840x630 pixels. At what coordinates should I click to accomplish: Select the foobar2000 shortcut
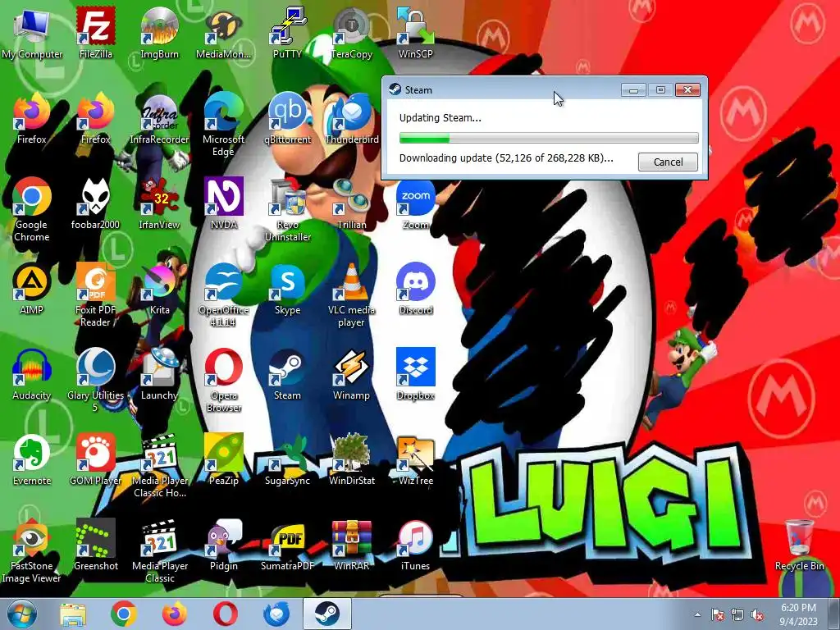pyautogui.click(x=95, y=203)
